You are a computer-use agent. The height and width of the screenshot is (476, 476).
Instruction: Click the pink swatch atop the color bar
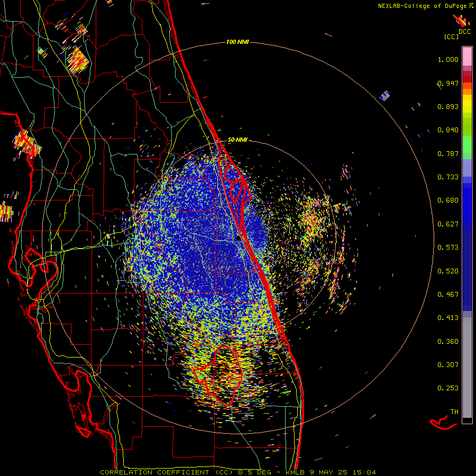point(467,56)
